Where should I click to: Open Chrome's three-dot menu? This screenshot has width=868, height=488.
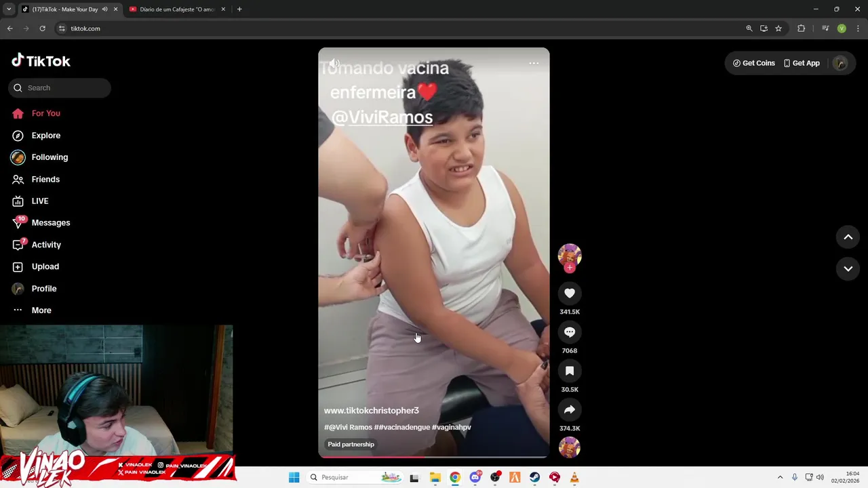(x=857, y=28)
